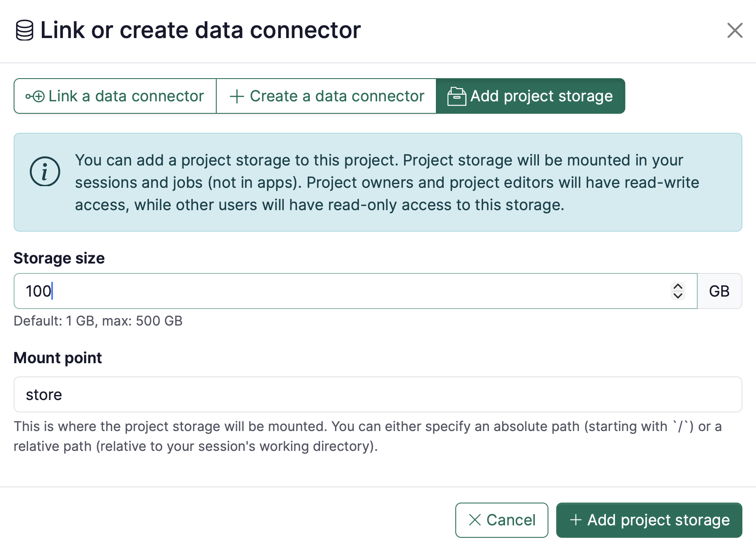This screenshot has width=756, height=551.
Task: Confirm with green Add project storage button
Action: (649, 520)
